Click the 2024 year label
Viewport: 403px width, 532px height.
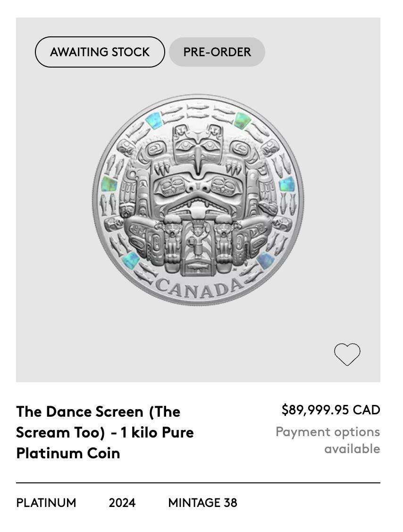pos(122,503)
